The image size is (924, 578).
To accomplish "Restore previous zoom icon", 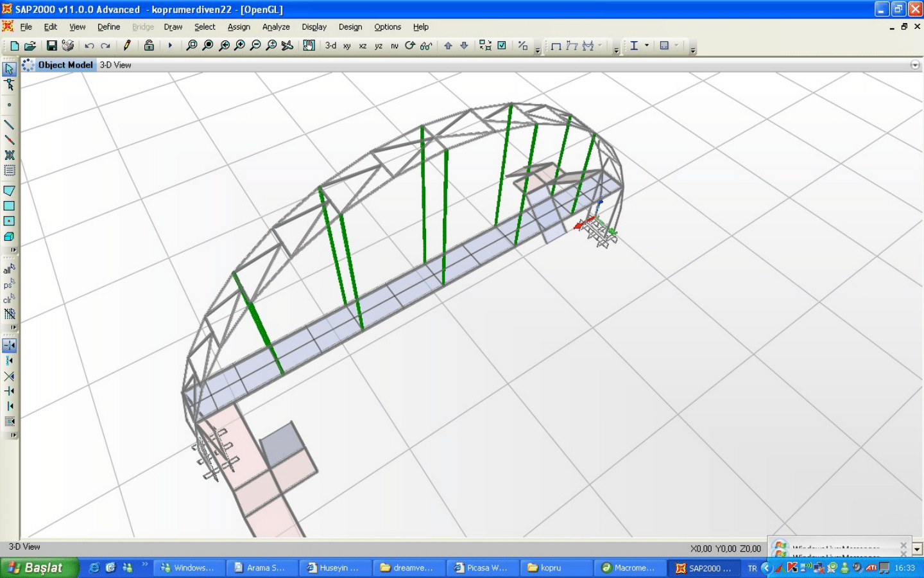I will [224, 46].
